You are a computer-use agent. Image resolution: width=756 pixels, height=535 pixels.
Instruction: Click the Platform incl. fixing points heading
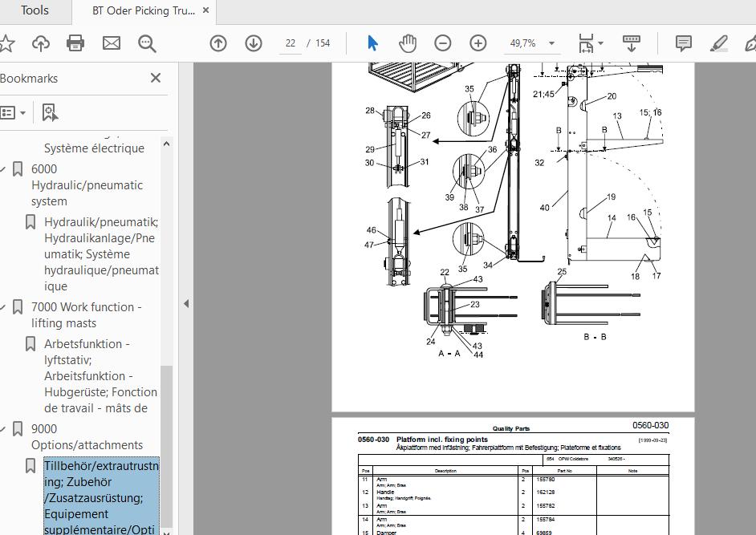click(442, 440)
